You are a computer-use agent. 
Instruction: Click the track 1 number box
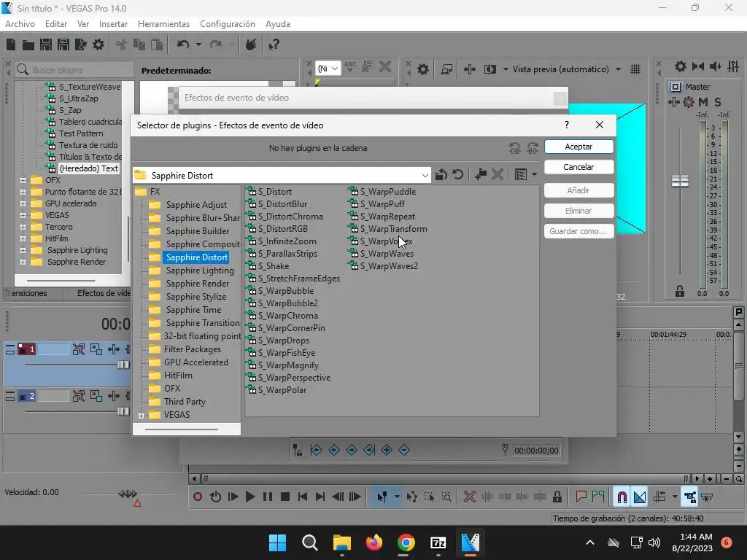pyautogui.click(x=27, y=349)
